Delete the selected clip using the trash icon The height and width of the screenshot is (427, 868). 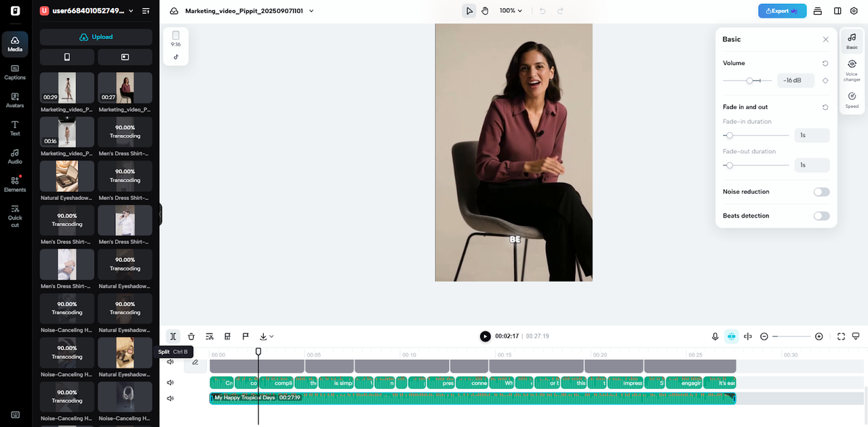point(191,336)
